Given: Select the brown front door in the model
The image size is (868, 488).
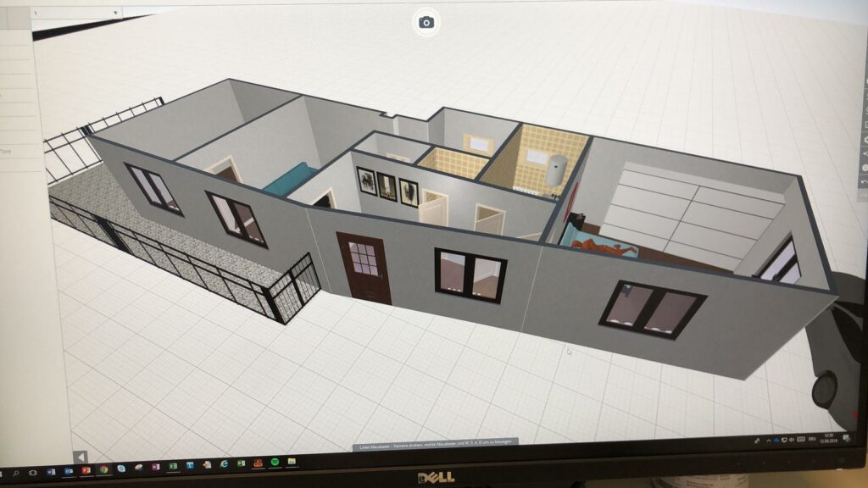Looking at the screenshot, I should click(x=365, y=266).
